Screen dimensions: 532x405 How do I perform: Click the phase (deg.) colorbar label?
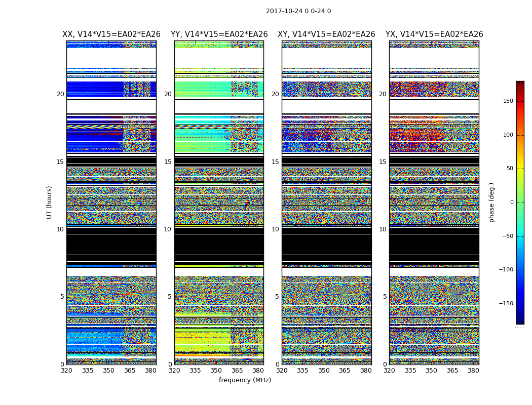[x=491, y=202]
